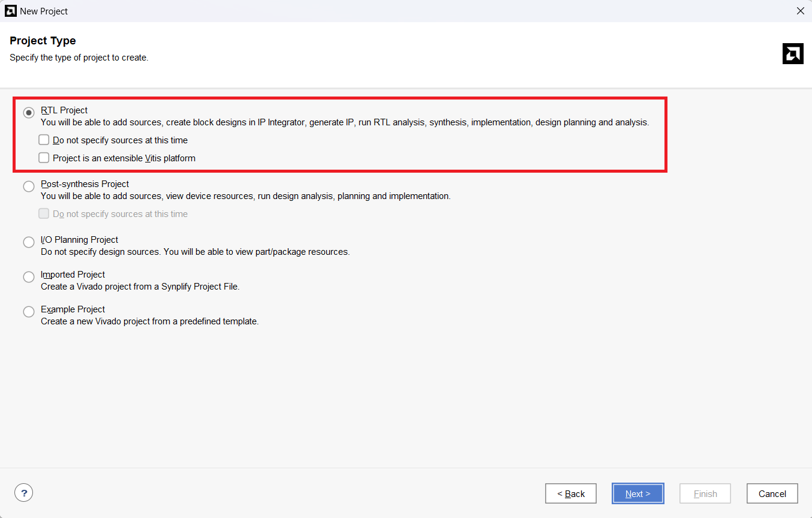Click the 'Project Type' heading

(x=43, y=41)
